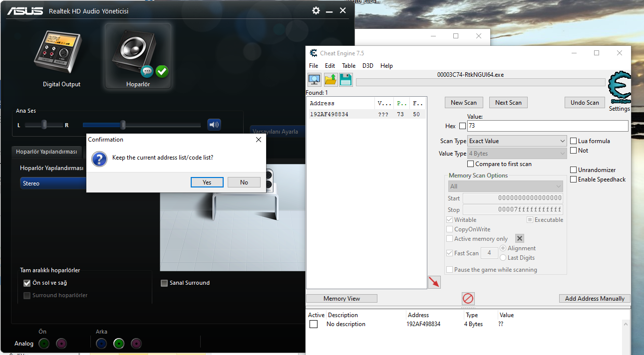The image size is (644, 355).
Task: Close the Confirmation dialog with X
Action: 259,140
